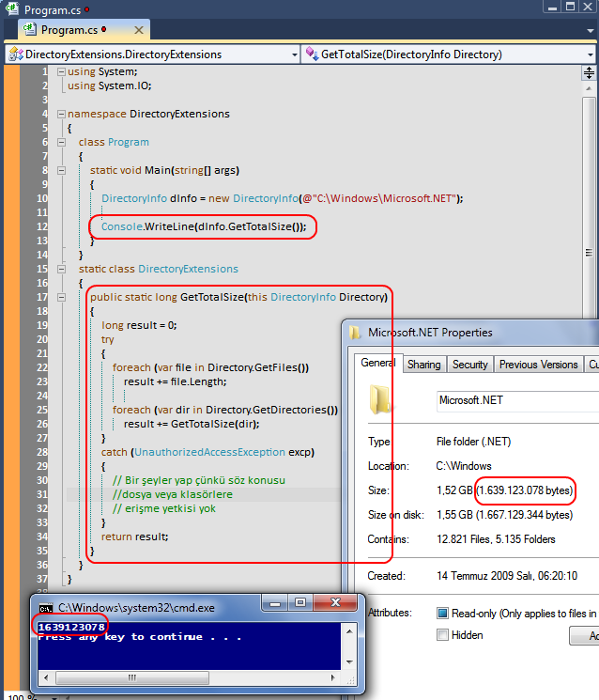Screen dimensions: 599x700
Task: Click the folder name field Microsoft.NET
Action: tap(516, 400)
